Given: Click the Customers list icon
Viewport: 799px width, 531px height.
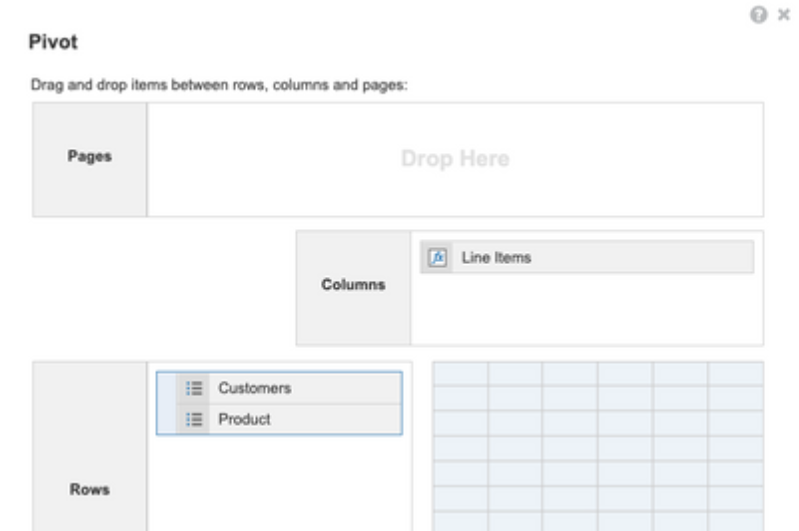Looking at the screenshot, I should (x=195, y=388).
